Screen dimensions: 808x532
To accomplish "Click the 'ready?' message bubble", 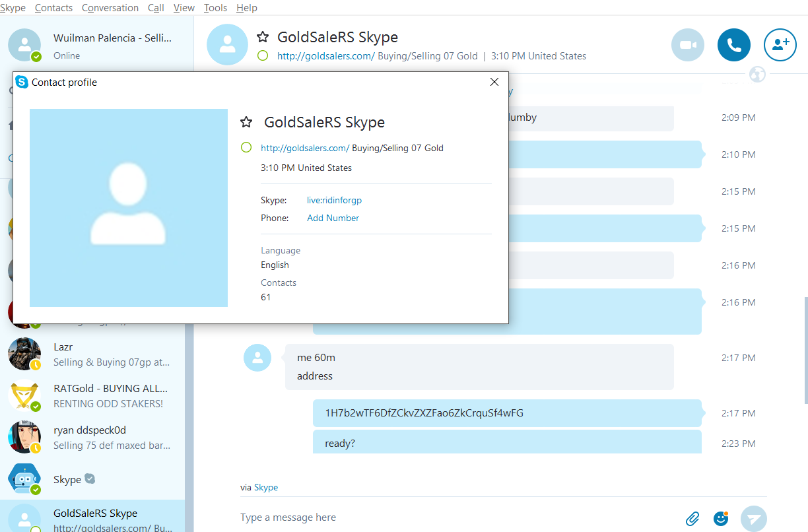I will tap(507, 442).
